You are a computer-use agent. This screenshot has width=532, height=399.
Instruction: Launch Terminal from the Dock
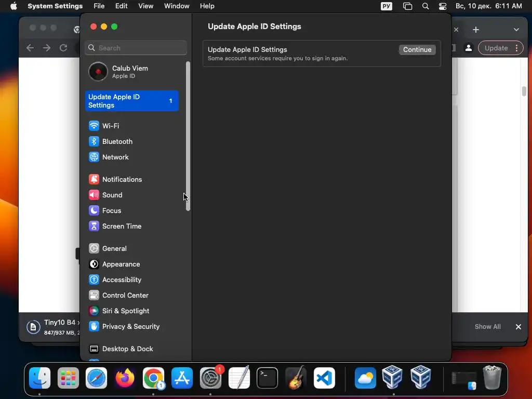click(x=268, y=378)
